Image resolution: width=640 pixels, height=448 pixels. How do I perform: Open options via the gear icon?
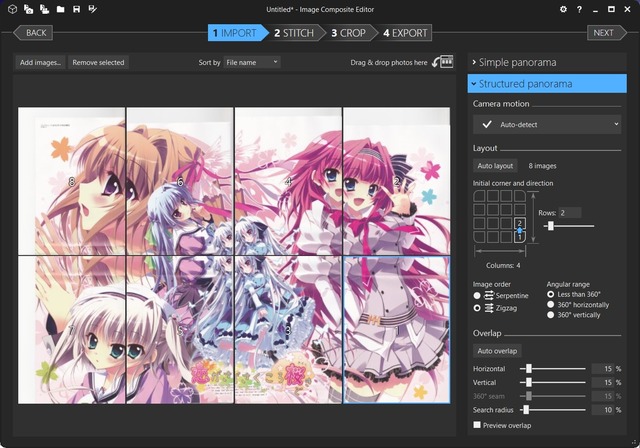(x=563, y=9)
